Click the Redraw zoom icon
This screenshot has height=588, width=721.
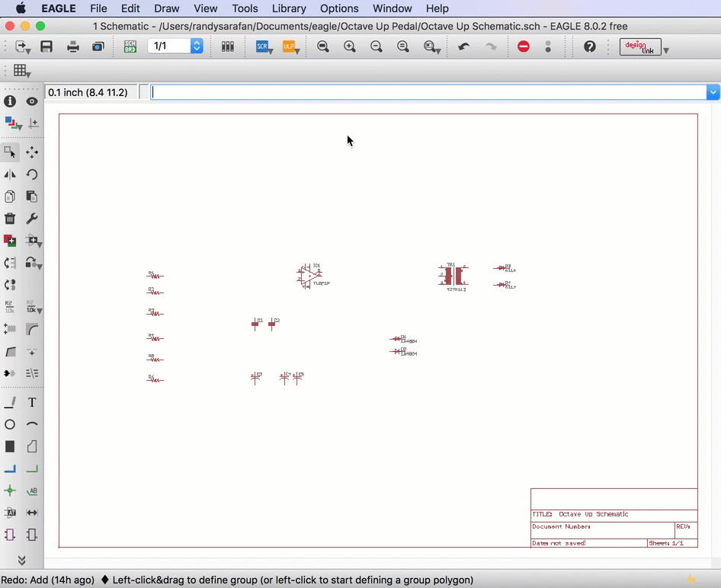point(403,46)
